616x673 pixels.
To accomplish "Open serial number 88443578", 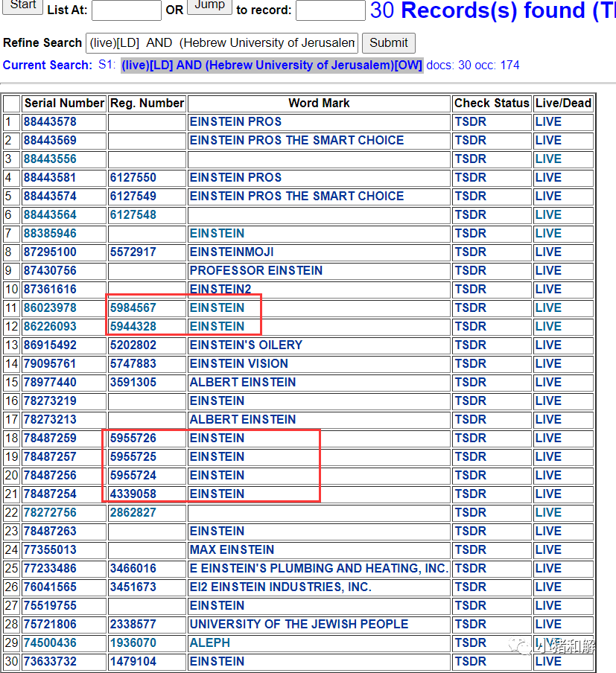I will coord(50,122).
